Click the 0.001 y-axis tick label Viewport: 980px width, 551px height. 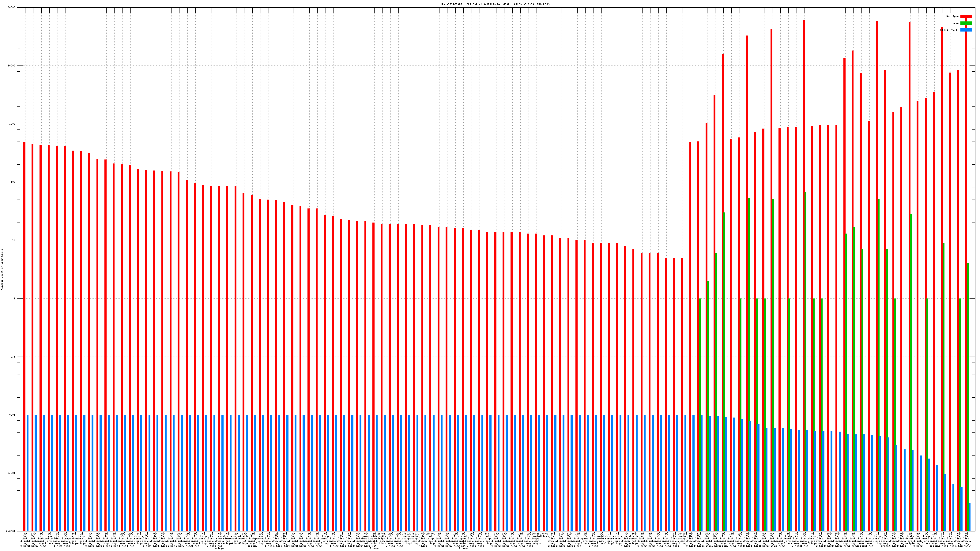coord(11,474)
